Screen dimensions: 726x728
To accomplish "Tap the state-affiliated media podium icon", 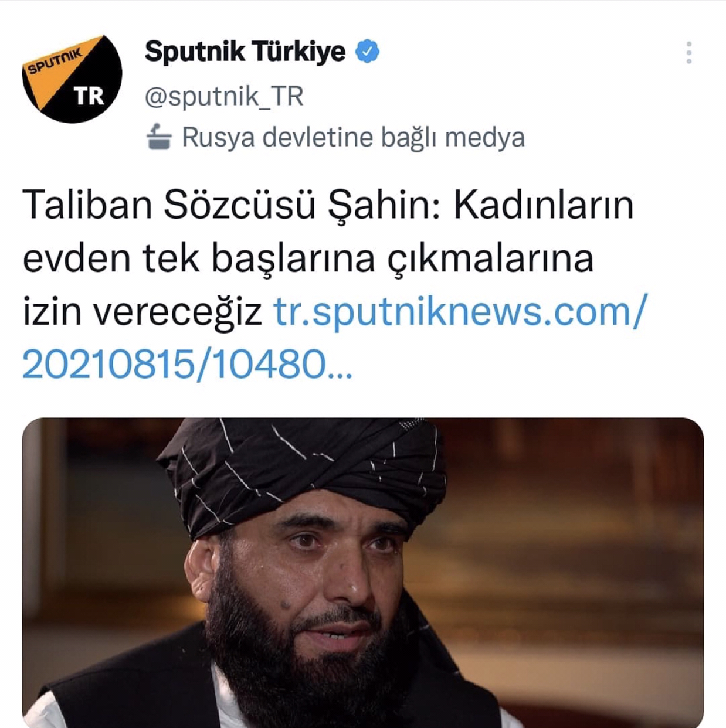I will (159, 138).
